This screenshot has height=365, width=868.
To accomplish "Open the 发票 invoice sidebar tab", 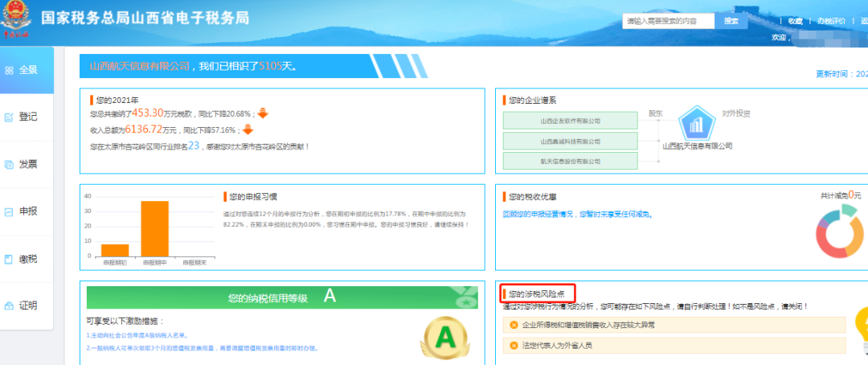I will coord(27,165).
